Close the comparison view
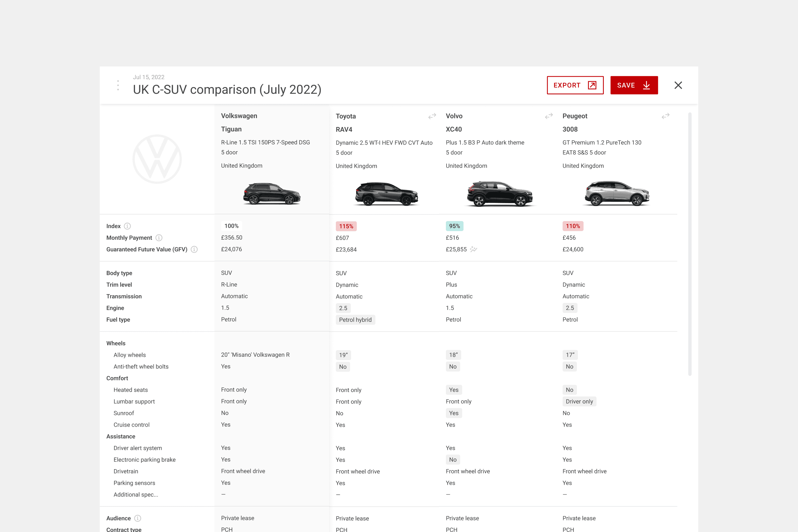The width and height of the screenshot is (798, 532). [x=678, y=85]
